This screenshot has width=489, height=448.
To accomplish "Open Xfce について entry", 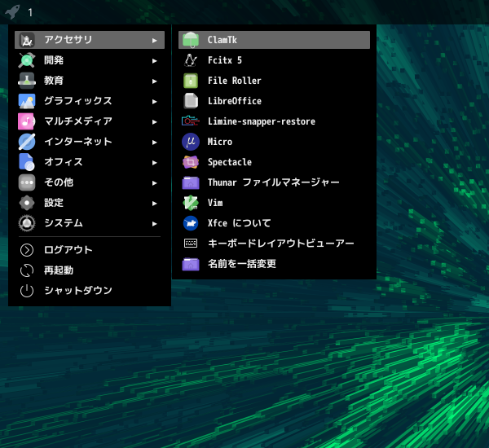I will click(274, 223).
